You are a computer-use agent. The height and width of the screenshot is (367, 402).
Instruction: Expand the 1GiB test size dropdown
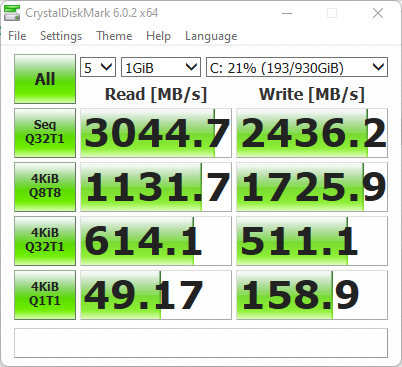pos(161,67)
